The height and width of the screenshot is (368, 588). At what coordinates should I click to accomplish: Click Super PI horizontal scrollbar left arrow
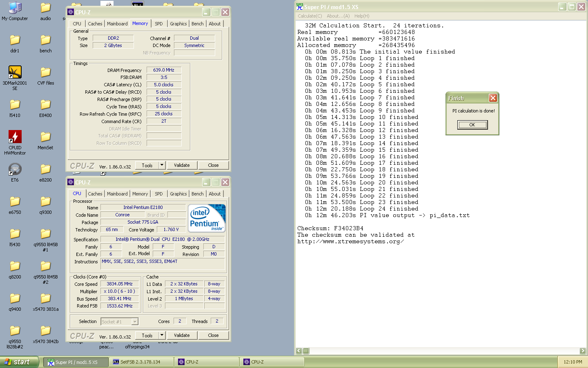tap(299, 351)
